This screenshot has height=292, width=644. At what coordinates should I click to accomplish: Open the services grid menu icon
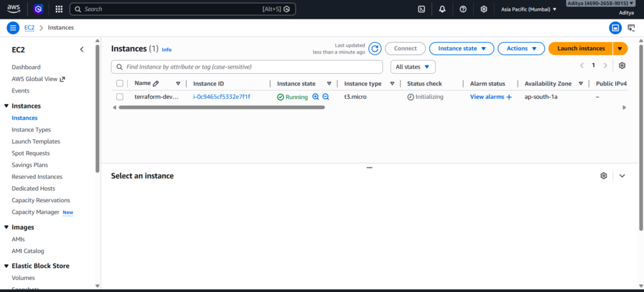[58, 9]
